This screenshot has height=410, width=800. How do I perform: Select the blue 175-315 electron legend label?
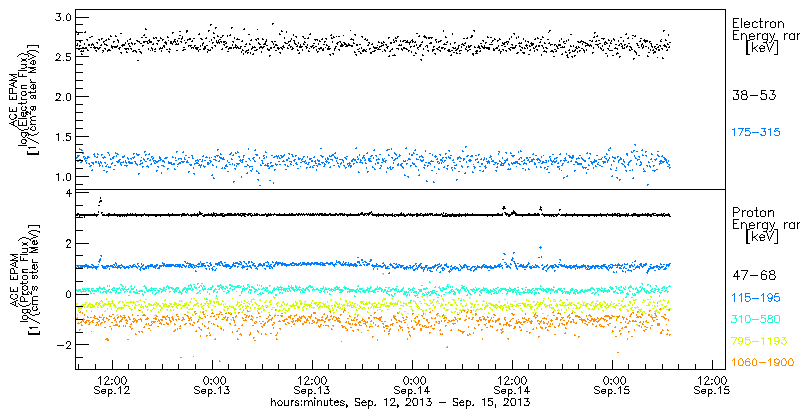tap(756, 132)
